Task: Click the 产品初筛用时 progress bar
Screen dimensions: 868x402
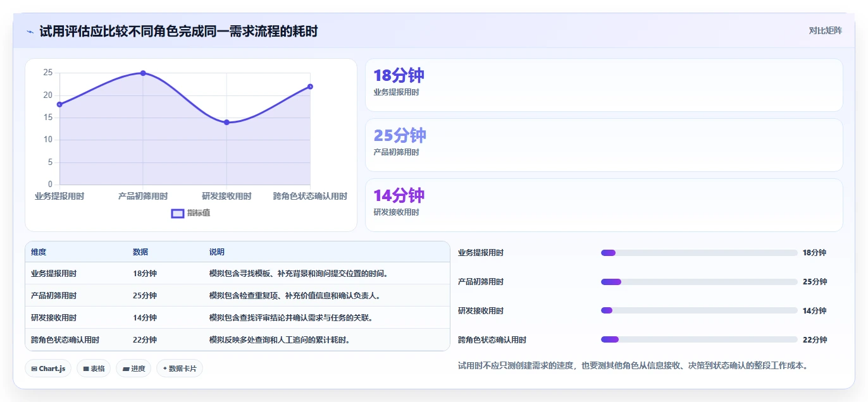Action: (699, 282)
